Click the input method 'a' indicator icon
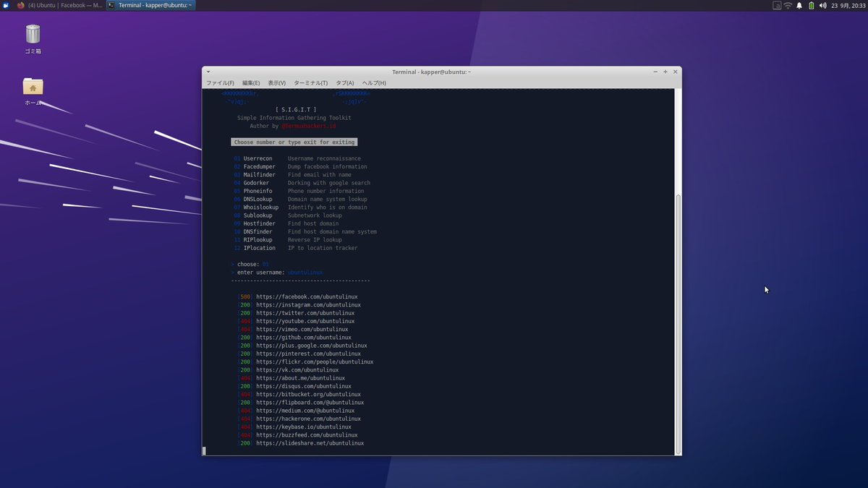The image size is (868, 488). tap(778, 5)
